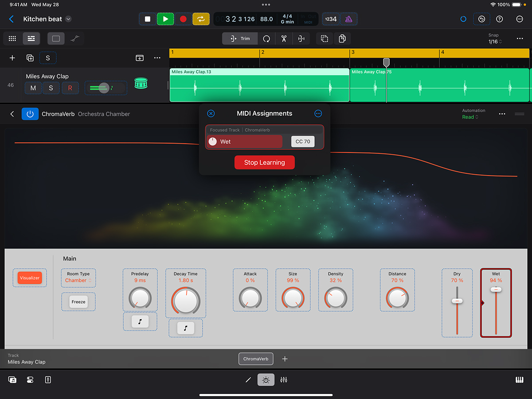Close the MIDI Assignments popup
Viewport: 532px width, 399px height.
coord(211,113)
